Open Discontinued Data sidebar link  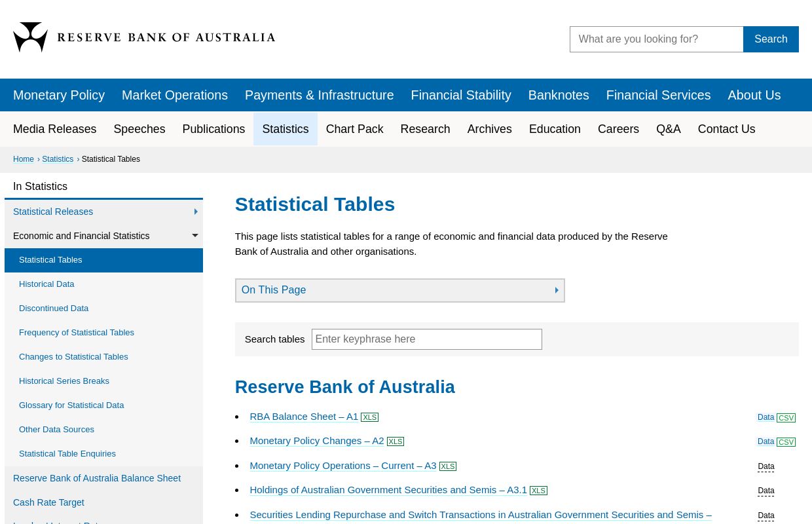[54, 309]
